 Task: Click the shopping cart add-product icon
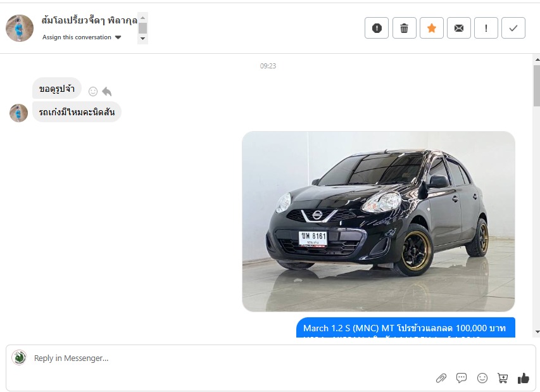(503, 378)
